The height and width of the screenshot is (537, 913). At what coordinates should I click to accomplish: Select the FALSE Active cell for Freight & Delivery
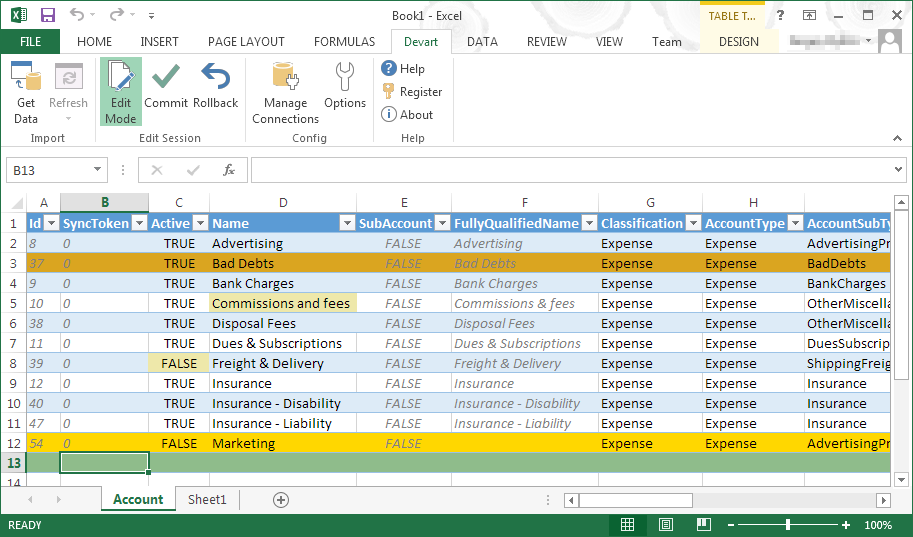[x=179, y=363]
